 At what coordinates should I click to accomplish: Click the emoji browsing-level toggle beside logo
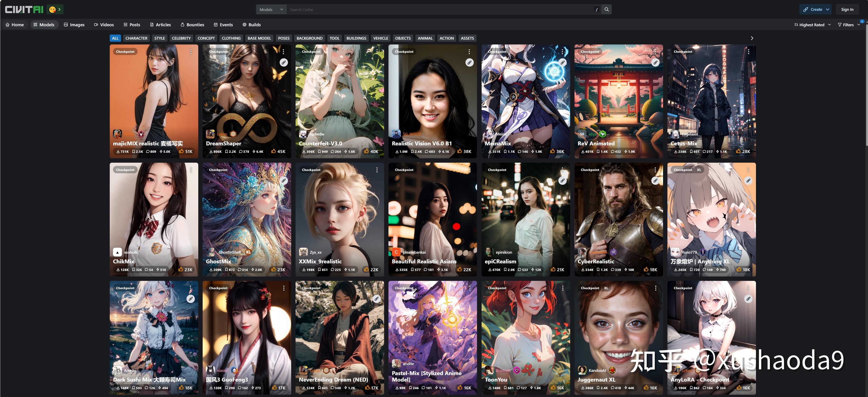(55, 9)
